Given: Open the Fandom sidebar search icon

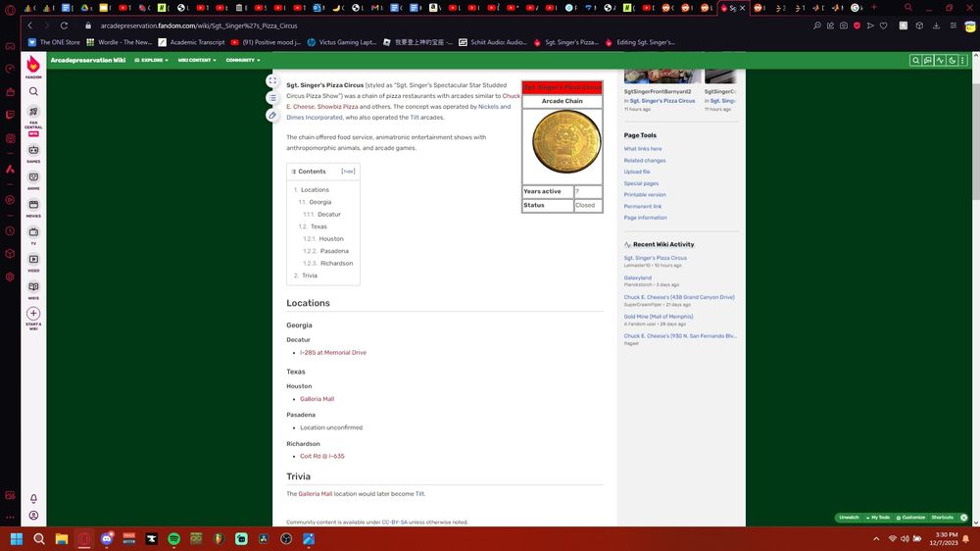Looking at the screenshot, I should (x=33, y=91).
